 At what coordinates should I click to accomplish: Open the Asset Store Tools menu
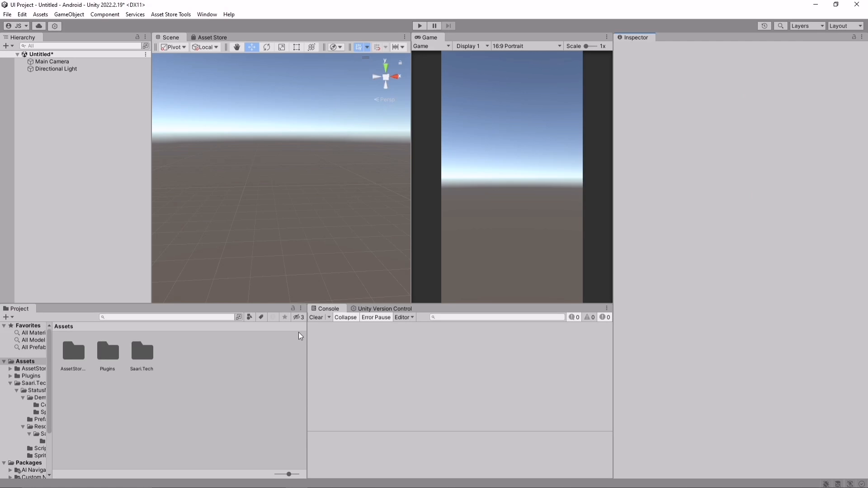coord(171,14)
